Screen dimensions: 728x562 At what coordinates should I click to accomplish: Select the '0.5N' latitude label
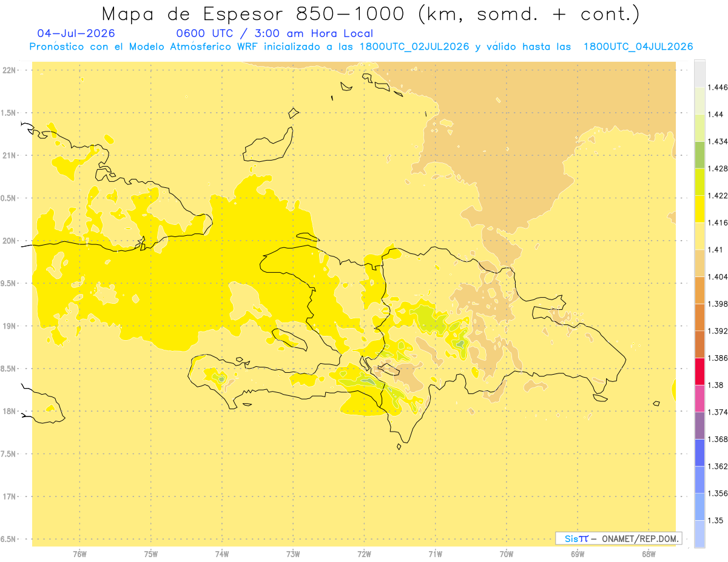pyautogui.click(x=8, y=198)
